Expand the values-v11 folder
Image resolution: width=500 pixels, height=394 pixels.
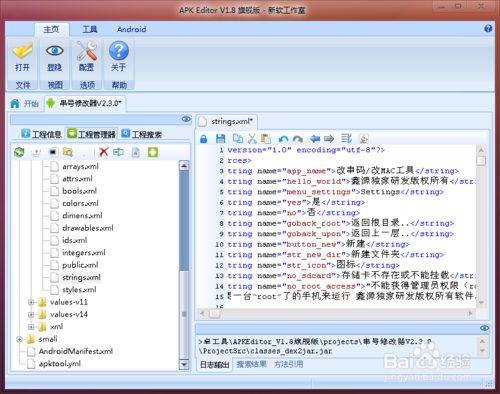click(31, 302)
